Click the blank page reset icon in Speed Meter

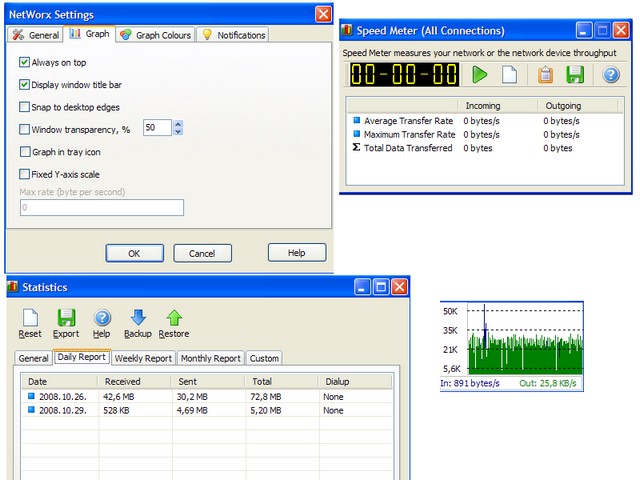(x=509, y=75)
